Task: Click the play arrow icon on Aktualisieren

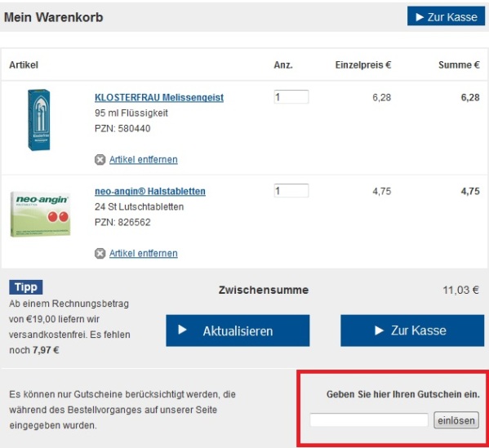Action: tap(182, 330)
